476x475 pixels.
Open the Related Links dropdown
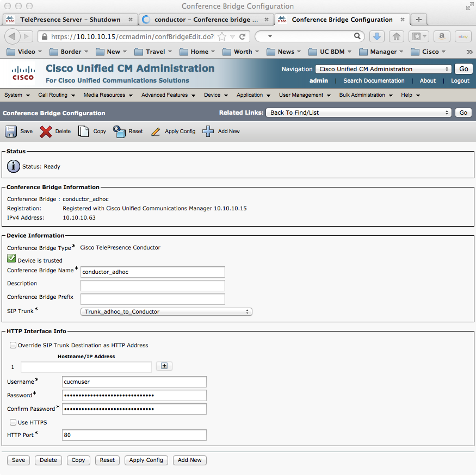click(x=358, y=112)
